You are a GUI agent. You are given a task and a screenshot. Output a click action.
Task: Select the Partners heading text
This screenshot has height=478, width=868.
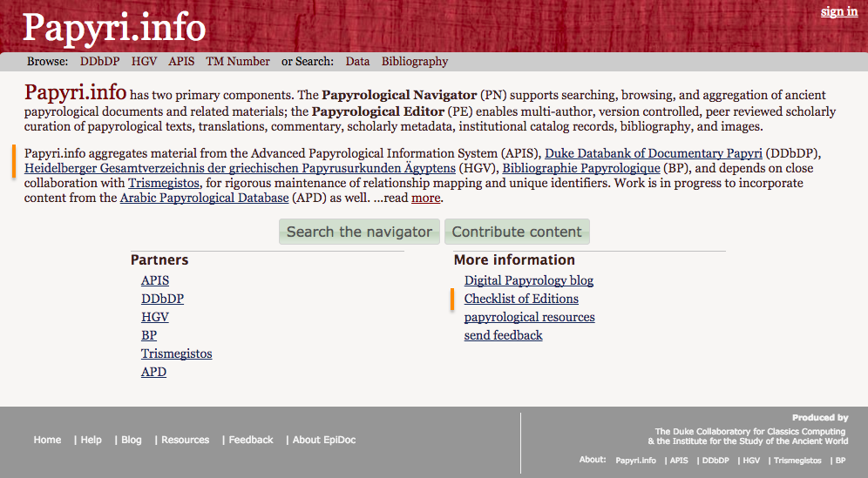click(x=159, y=260)
